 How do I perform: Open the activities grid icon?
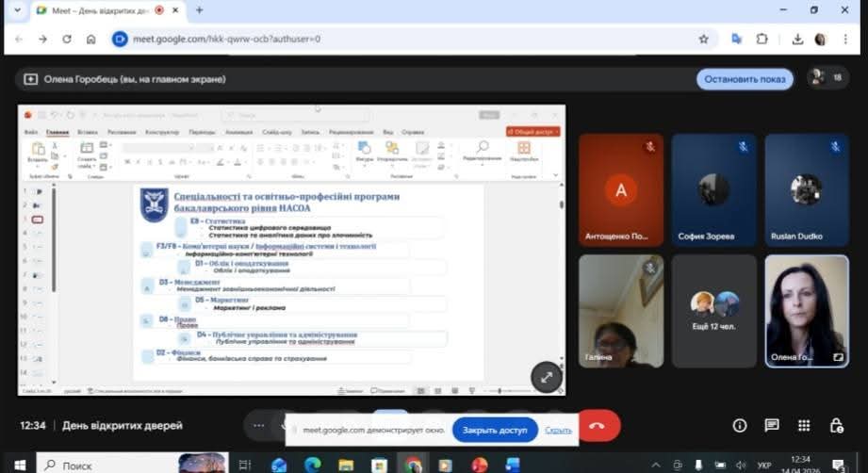[x=804, y=425]
